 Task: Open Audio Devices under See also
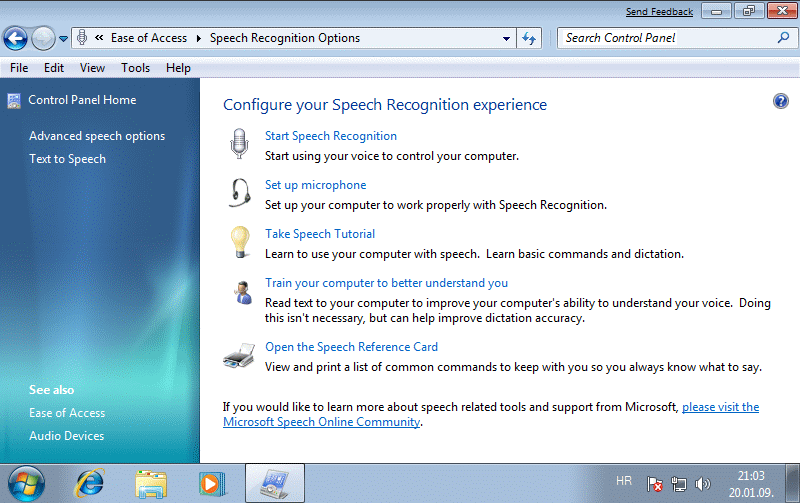(66, 436)
